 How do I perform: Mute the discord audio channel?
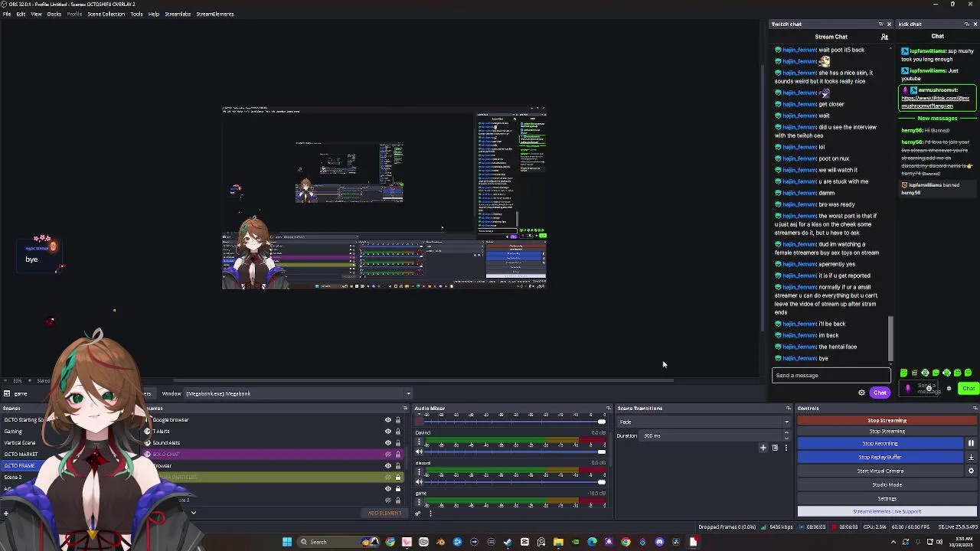pyautogui.click(x=419, y=482)
